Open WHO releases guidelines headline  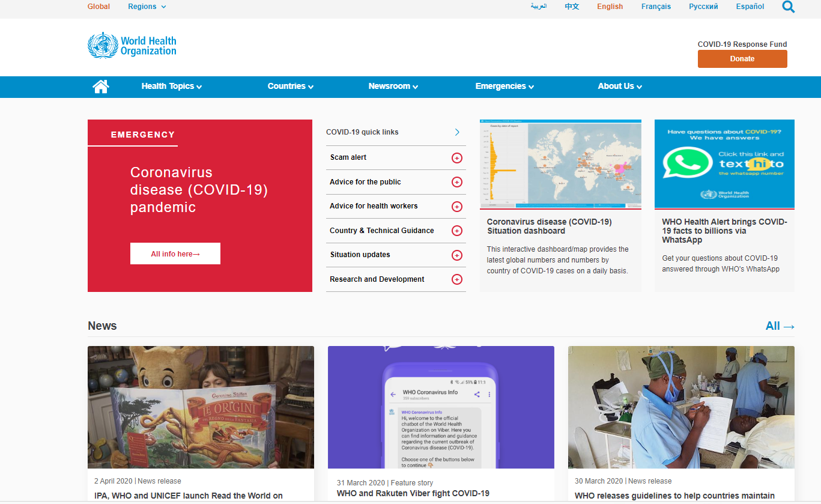point(674,496)
